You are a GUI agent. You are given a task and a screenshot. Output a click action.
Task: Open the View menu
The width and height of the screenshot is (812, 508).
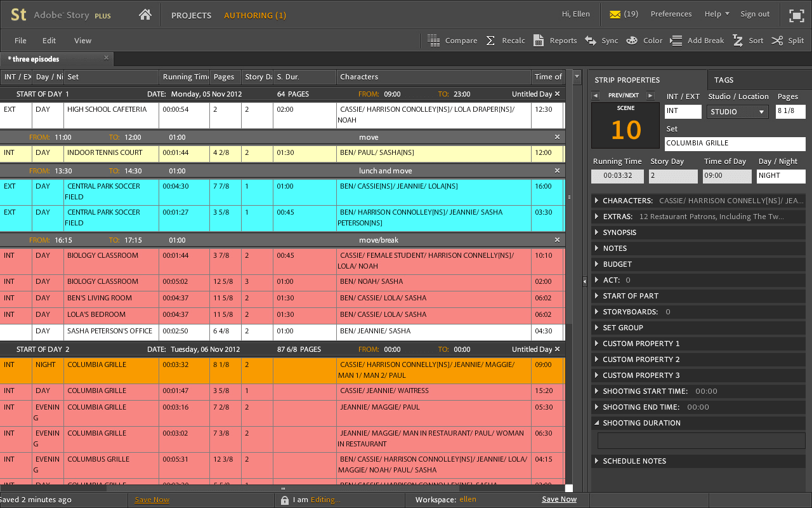point(83,41)
